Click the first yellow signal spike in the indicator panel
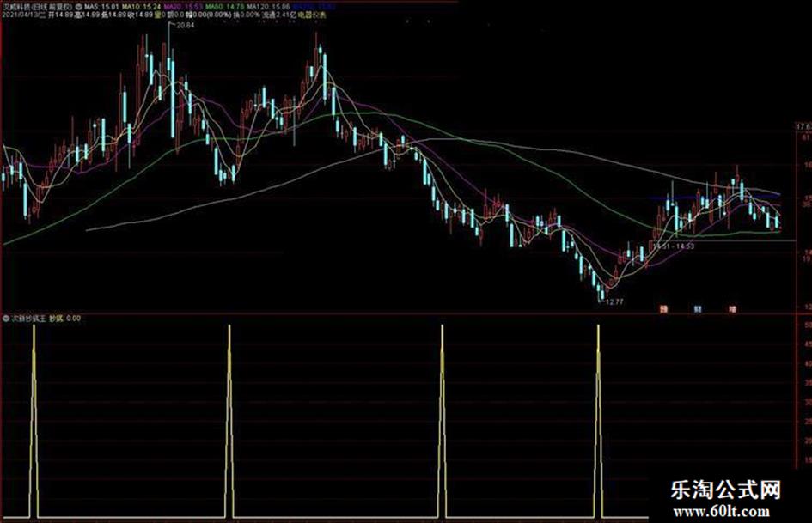This screenshot has width=812, height=523. coord(34,421)
